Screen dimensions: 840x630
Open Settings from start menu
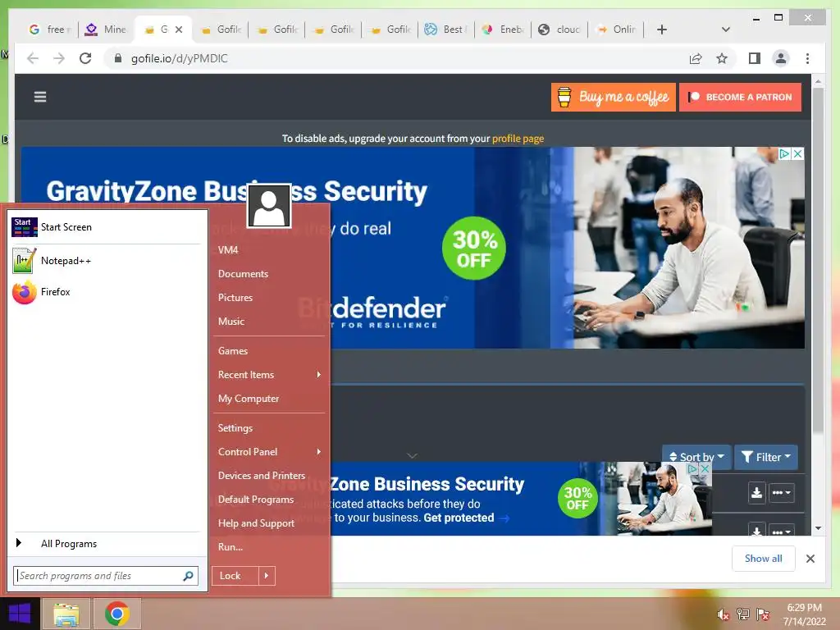point(235,428)
